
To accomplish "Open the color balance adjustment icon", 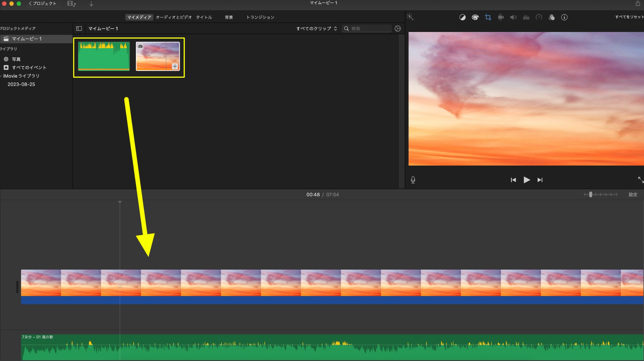I will pyautogui.click(x=462, y=17).
